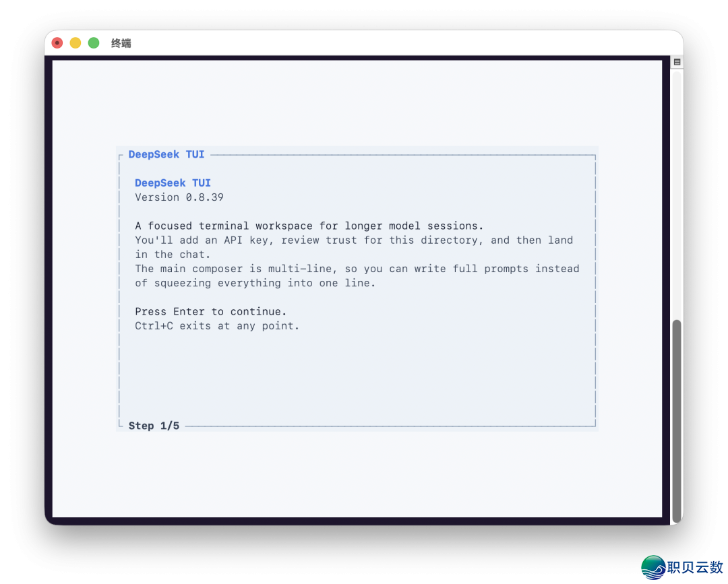Minimize the terminal using yellow button

[75, 43]
